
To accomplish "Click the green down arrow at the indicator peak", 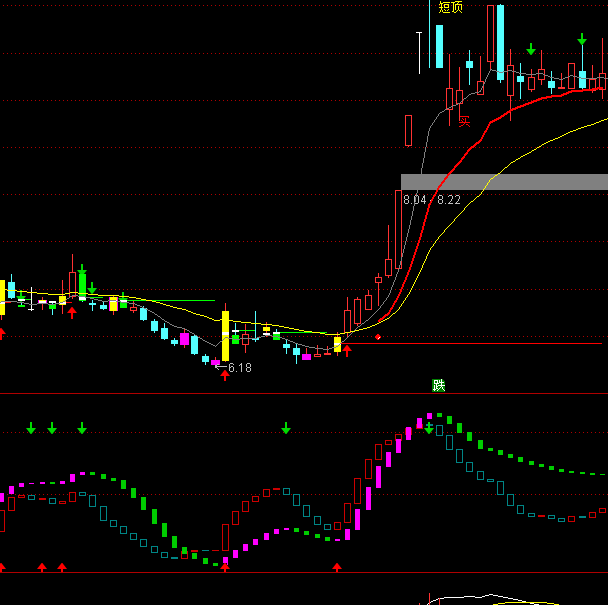I will 429,428.
